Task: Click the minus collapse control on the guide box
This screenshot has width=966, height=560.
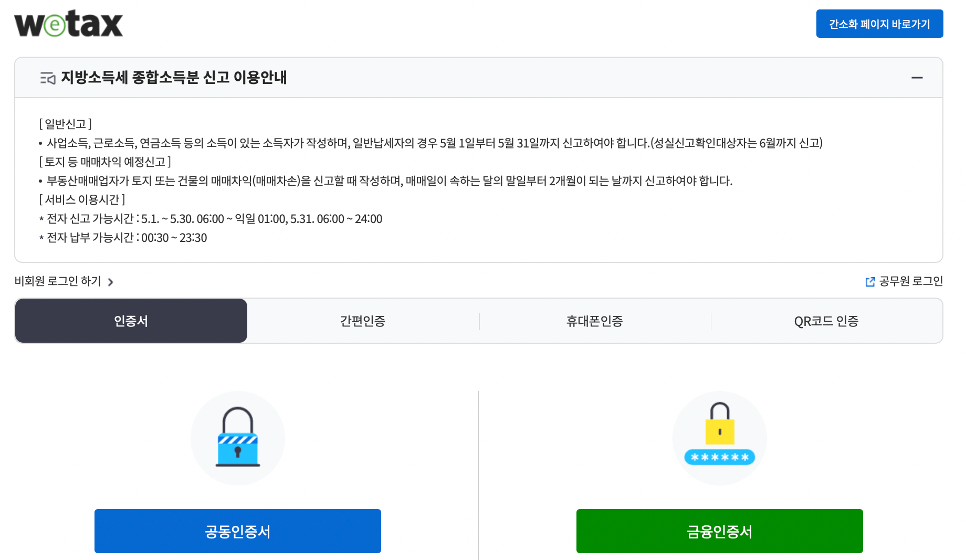Action: [918, 77]
